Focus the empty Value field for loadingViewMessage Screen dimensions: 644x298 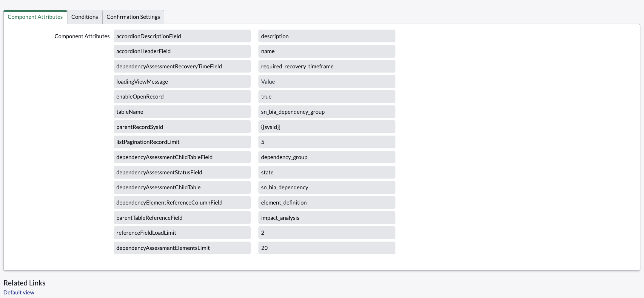(x=327, y=81)
